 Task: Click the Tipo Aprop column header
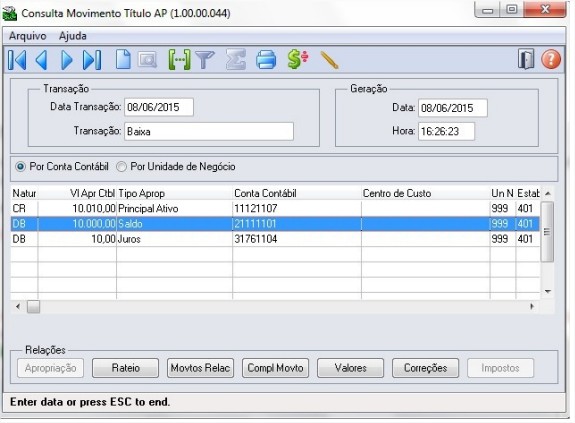pos(174,193)
